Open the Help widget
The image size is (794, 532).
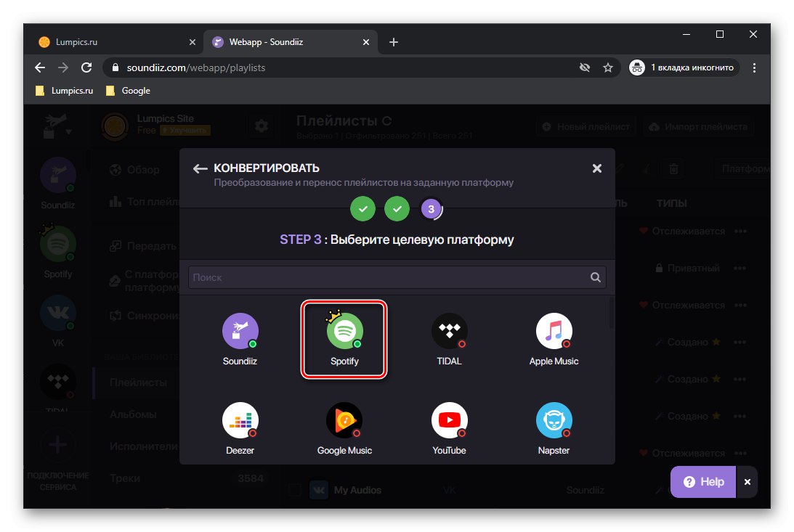pos(703,482)
